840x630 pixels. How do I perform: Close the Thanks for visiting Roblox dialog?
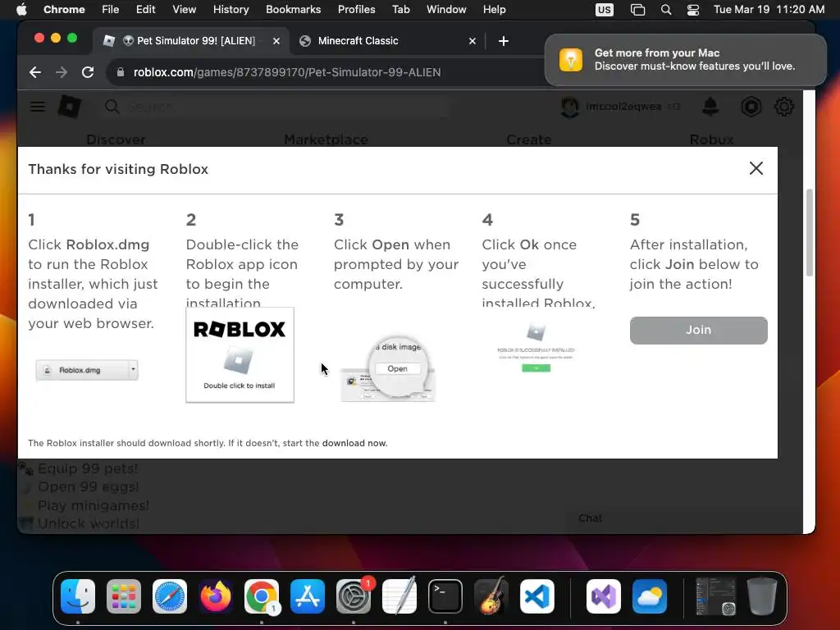[756, 168]
